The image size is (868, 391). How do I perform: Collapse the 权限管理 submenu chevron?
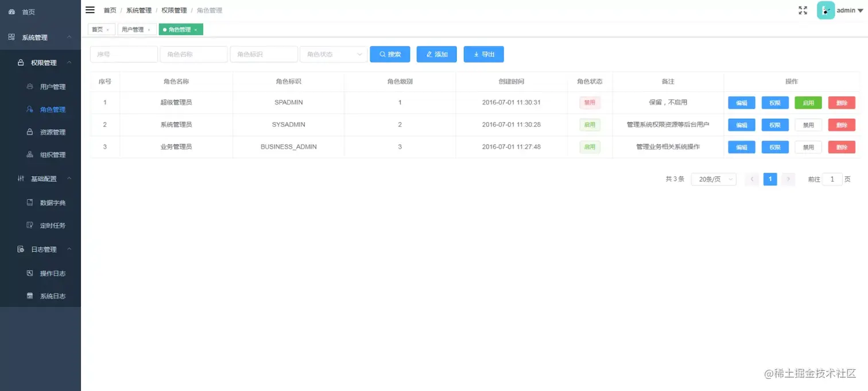tap(69, 63)
